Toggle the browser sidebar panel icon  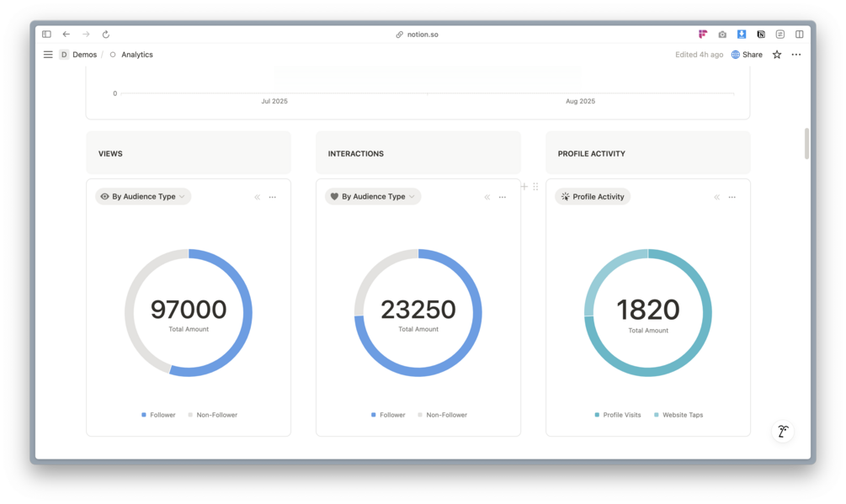tap(46, 34)
